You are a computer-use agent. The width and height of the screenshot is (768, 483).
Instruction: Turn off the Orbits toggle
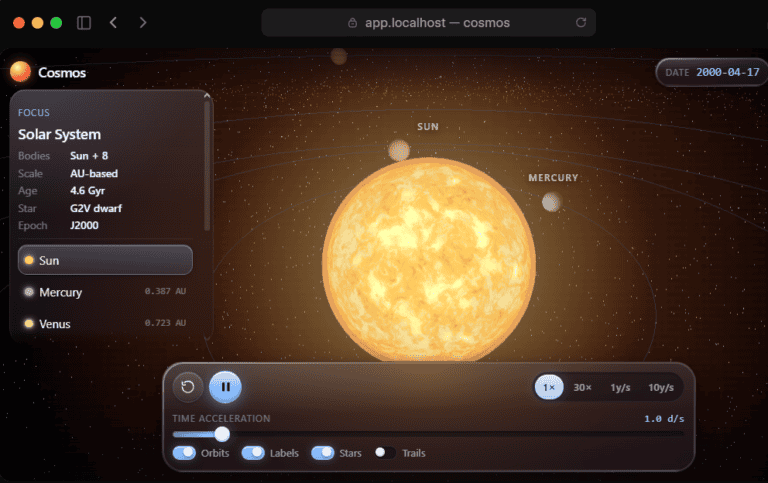[x=184, y=453]
